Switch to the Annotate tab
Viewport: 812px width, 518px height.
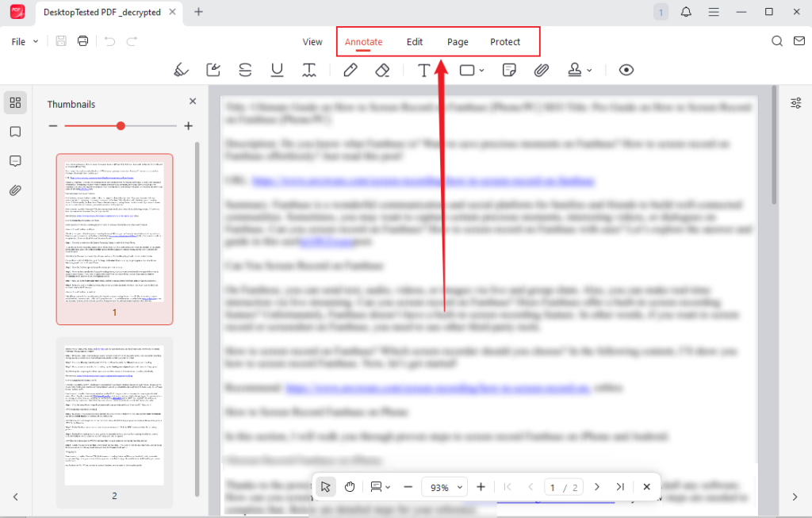pyautogui.click(x=363, y=41)
